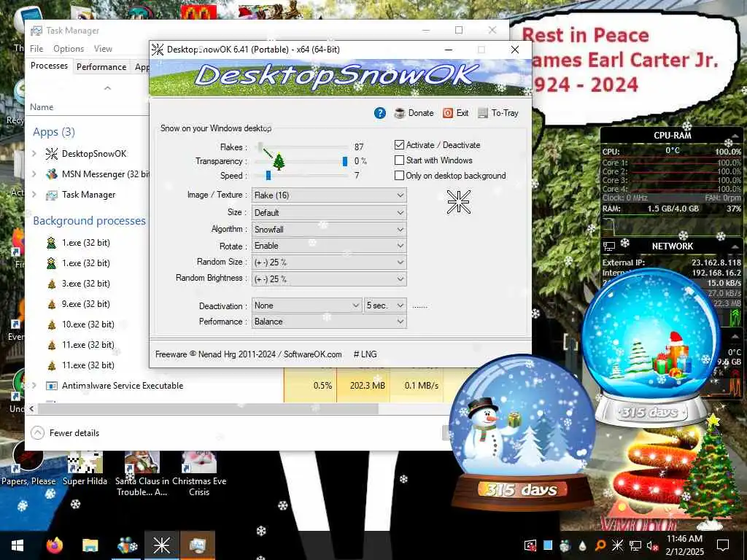Image resolution: width=747 pixels, height=560 pixels.
Task: Click the NETWORK gadget header
Action: coord(672,246)
